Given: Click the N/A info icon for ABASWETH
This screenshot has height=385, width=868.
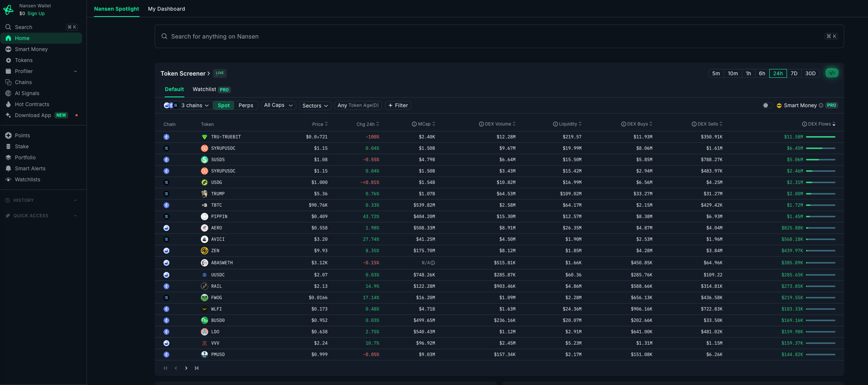Looking at the screenshot, I should (433, 263).
